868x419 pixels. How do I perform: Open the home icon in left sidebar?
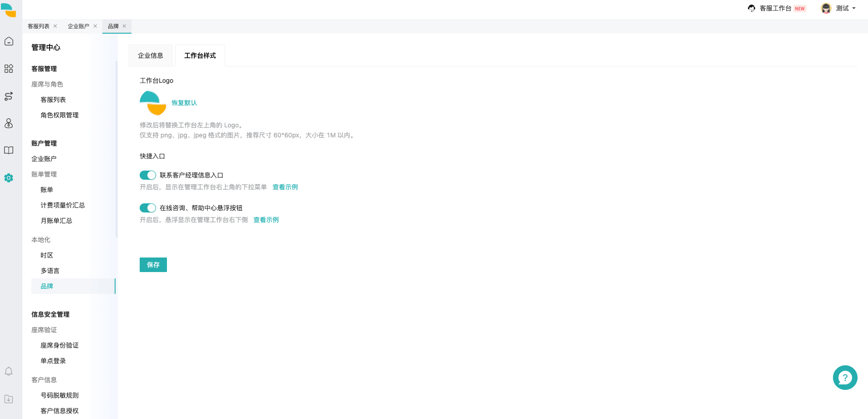coord(9,41)
